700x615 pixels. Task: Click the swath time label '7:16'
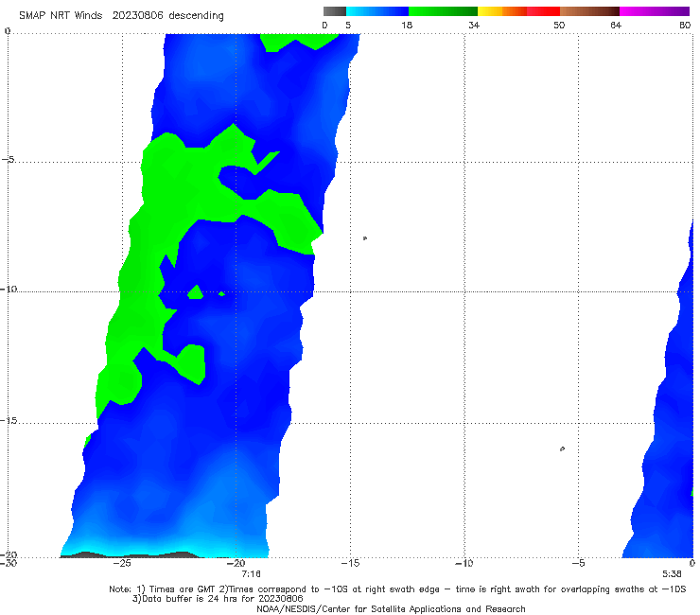(x=251, y=573)
